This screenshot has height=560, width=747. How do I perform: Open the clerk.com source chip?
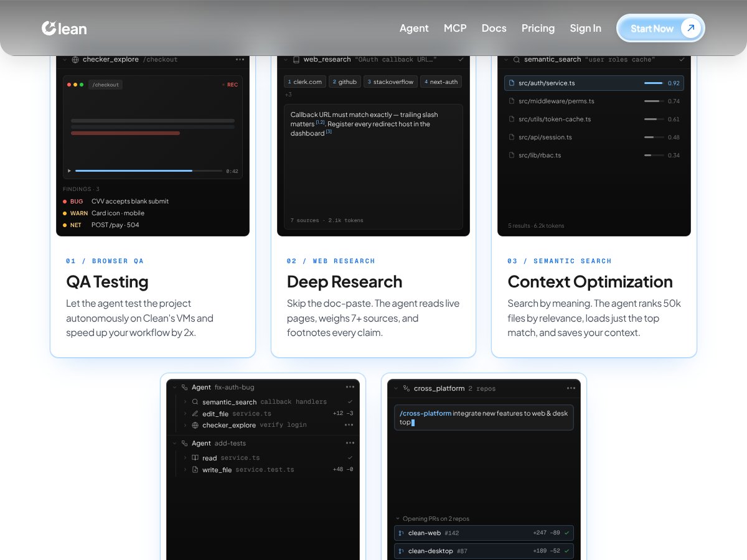(x=305, y=82)
